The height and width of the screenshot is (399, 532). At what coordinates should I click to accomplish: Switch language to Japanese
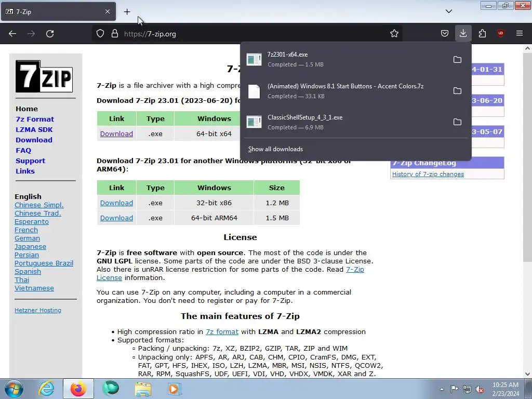click(30, 247)
